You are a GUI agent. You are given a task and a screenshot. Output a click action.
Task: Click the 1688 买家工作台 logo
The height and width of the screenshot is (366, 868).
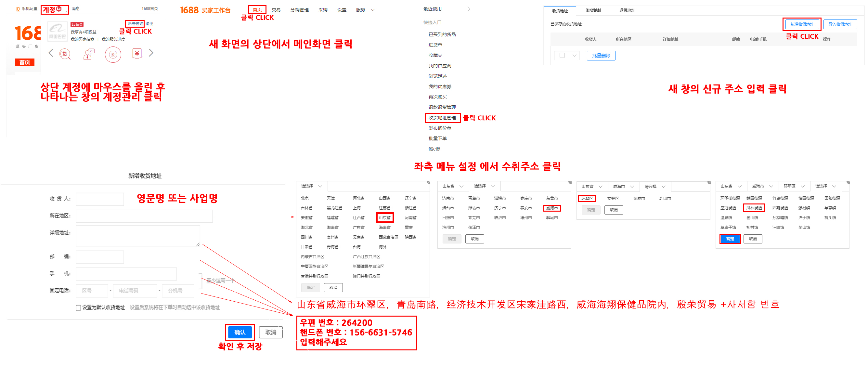click(x=205, y=10)
